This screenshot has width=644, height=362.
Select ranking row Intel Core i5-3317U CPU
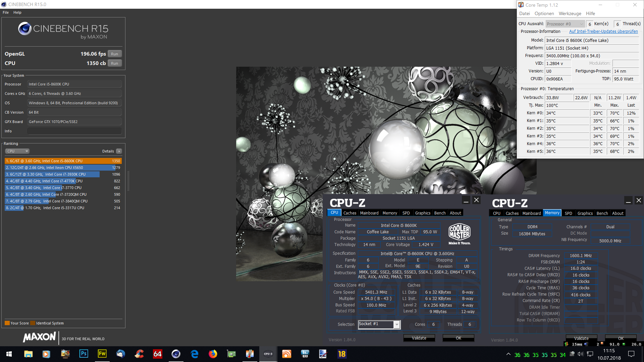click(63, 208)
